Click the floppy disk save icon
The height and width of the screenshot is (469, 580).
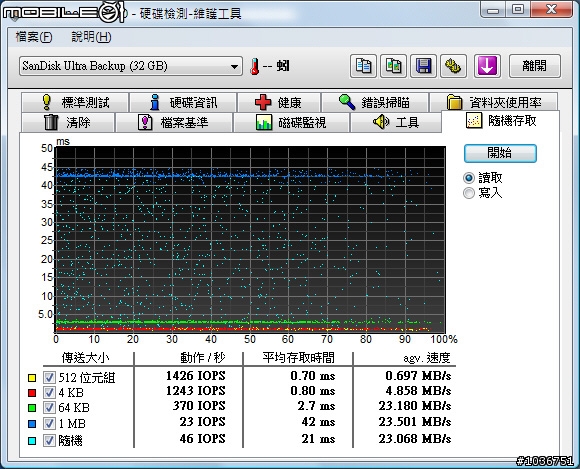423,66
